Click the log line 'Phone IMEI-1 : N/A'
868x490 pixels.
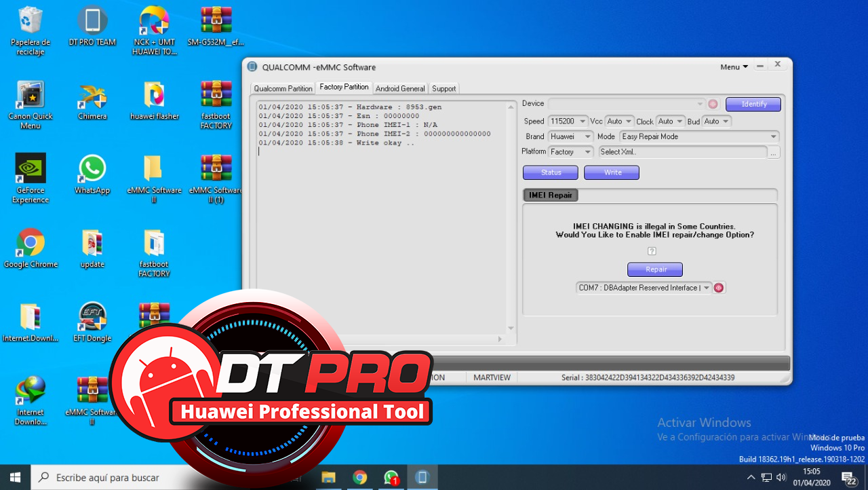pyautogui.click(x=348, y=125)
